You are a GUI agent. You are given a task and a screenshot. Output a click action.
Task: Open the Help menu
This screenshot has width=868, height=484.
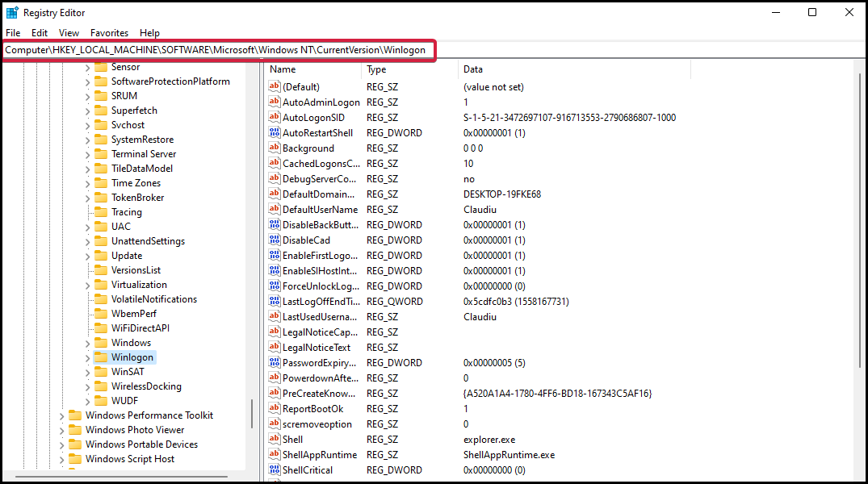click(x=149, y=33)
